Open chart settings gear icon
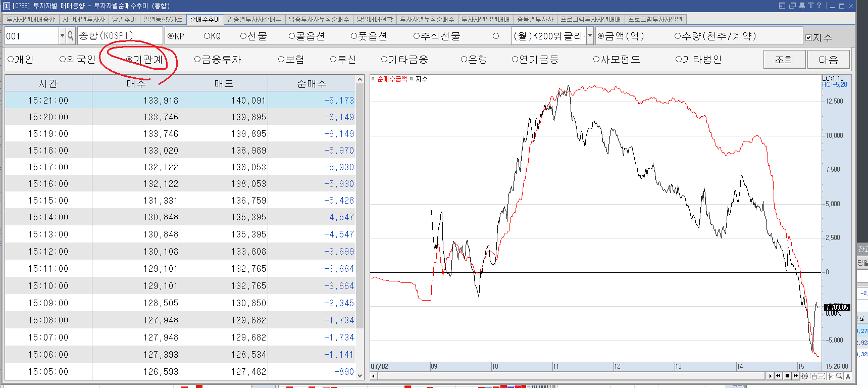Viewport: 868px width, 388px height. tap(804, 376)
